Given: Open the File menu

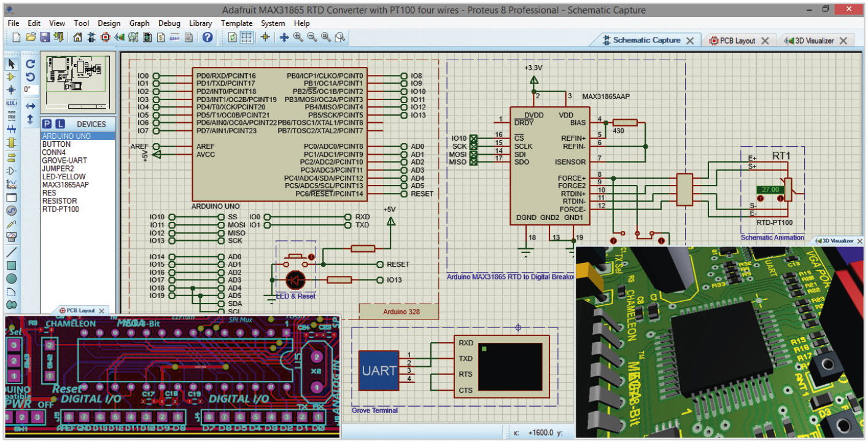Looking at the screenshot, I should pyautogui.click(x=14, y=23).
